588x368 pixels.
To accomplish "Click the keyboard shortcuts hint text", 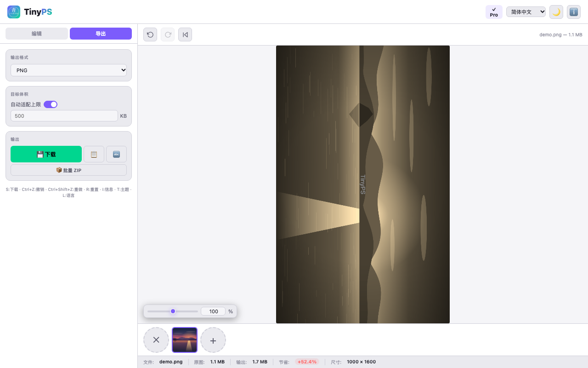I will tap(69, 192).
